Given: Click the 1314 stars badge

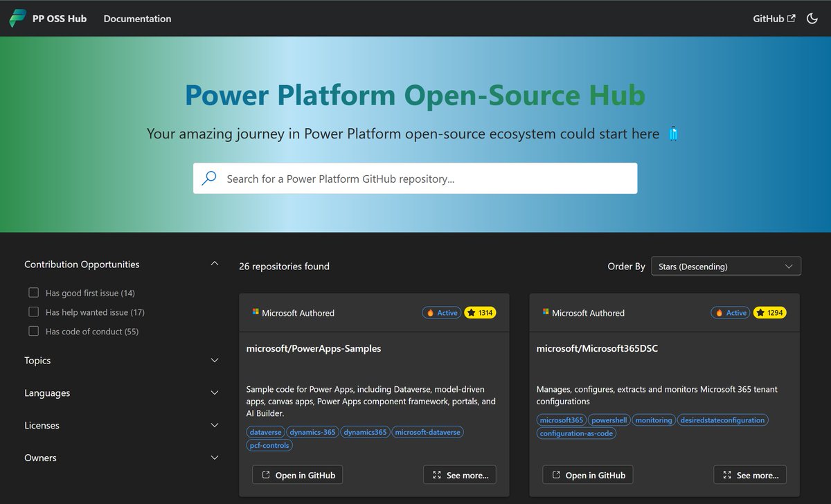Looking at the screenshot, I should tap(480, 313).
